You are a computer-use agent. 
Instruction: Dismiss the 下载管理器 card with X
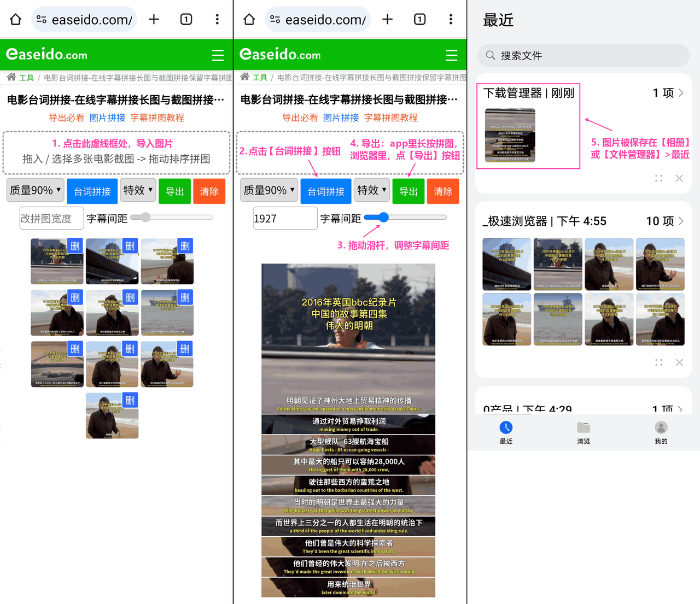(679, 178)
